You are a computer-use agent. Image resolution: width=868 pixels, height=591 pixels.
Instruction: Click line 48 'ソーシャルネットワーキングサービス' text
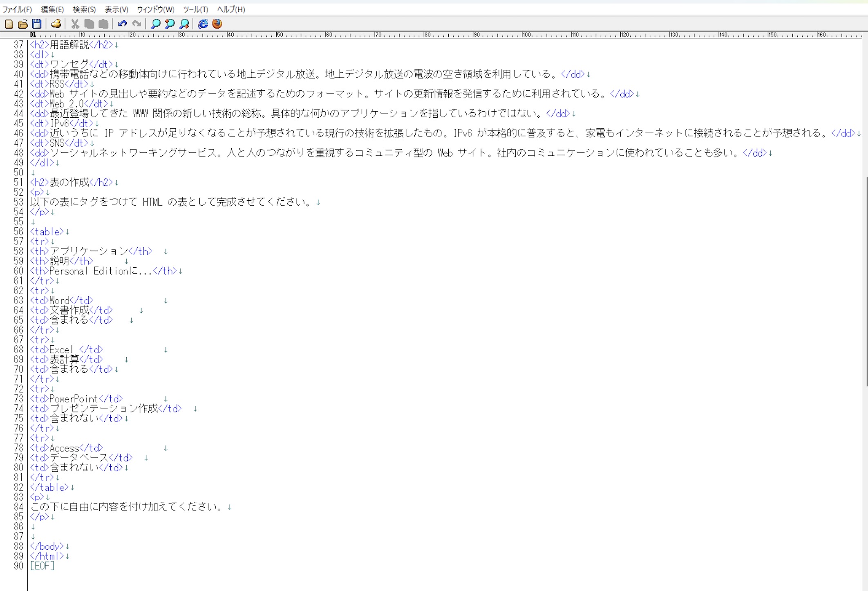tap(401, 153)
